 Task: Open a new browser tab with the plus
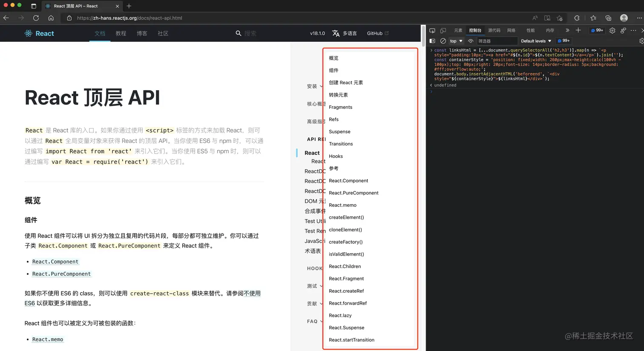pyautogui.click(x=129, y=6)
